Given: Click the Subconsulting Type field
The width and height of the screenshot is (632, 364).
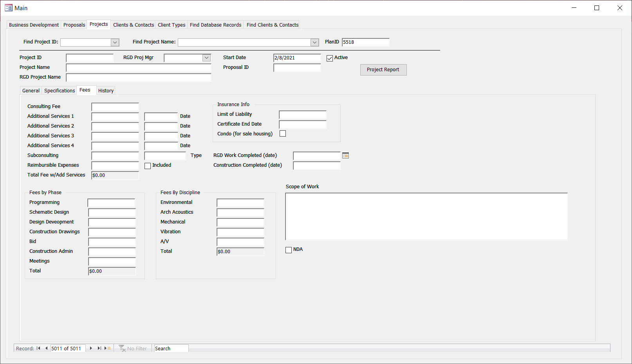Looking at the screenshot, I should 165,156.
